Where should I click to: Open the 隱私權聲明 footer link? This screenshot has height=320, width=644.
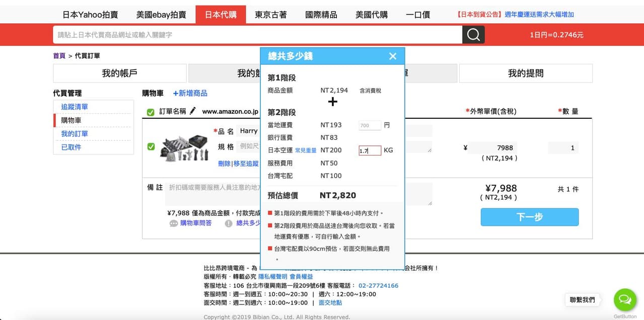click(272, 277)
